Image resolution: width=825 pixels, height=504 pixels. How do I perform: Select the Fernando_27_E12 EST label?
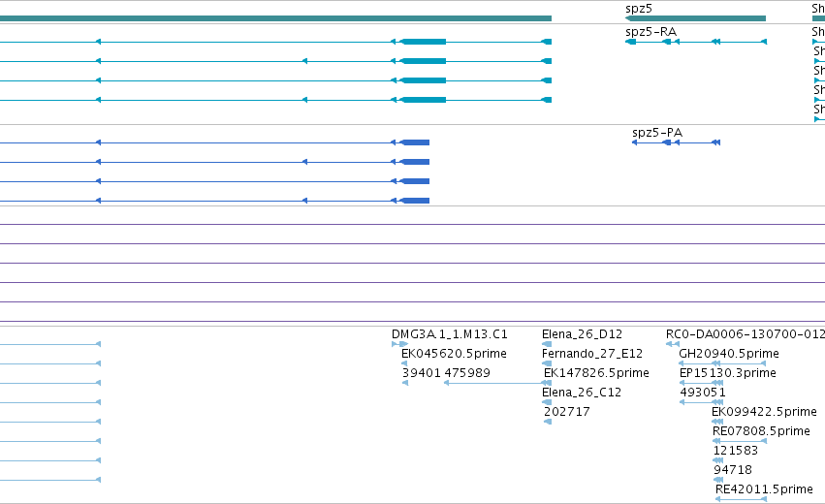(x=592, y=354)
